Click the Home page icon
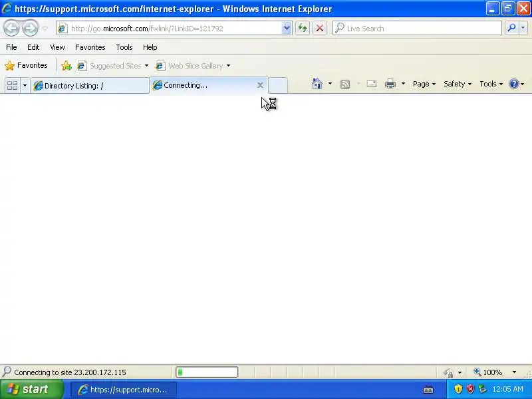The height and width of the screenshot is (399, 532). pyautogui.click(x=317, y=84)
